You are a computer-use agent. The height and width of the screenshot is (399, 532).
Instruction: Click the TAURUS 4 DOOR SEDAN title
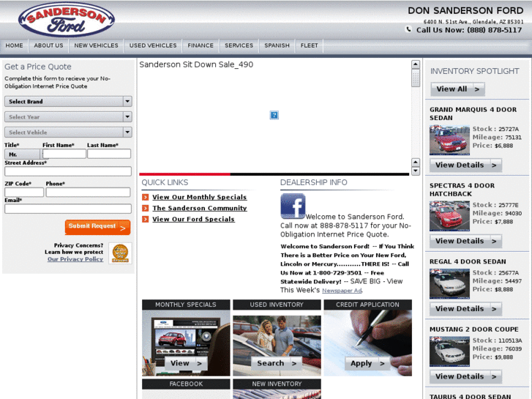tap(471, 396)
